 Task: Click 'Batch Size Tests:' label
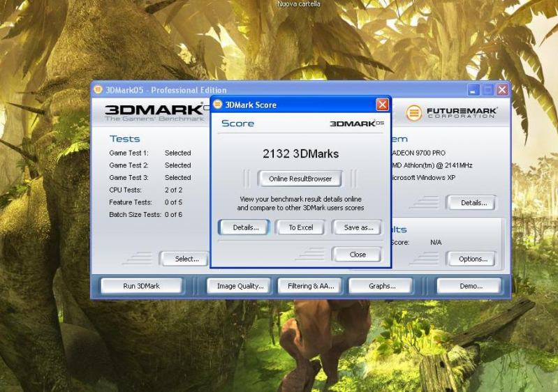(x=135, y=215)
